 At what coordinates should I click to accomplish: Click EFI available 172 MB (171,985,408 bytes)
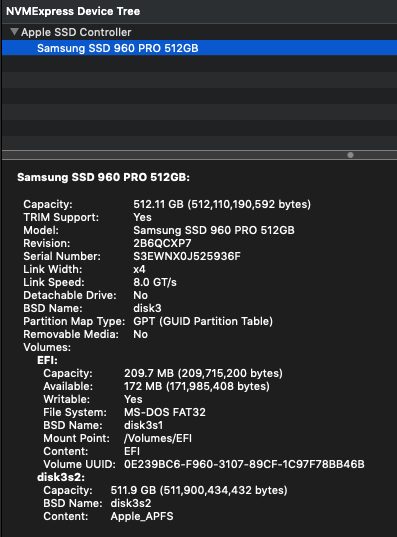tap(197, 386)
